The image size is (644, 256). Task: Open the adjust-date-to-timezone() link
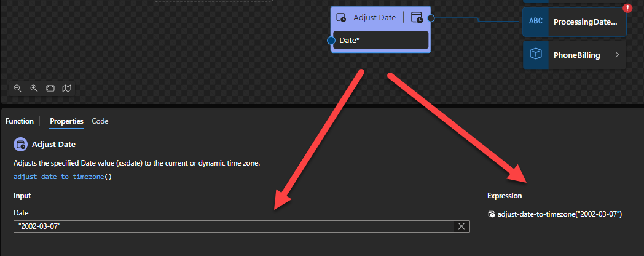coord(61,177)
